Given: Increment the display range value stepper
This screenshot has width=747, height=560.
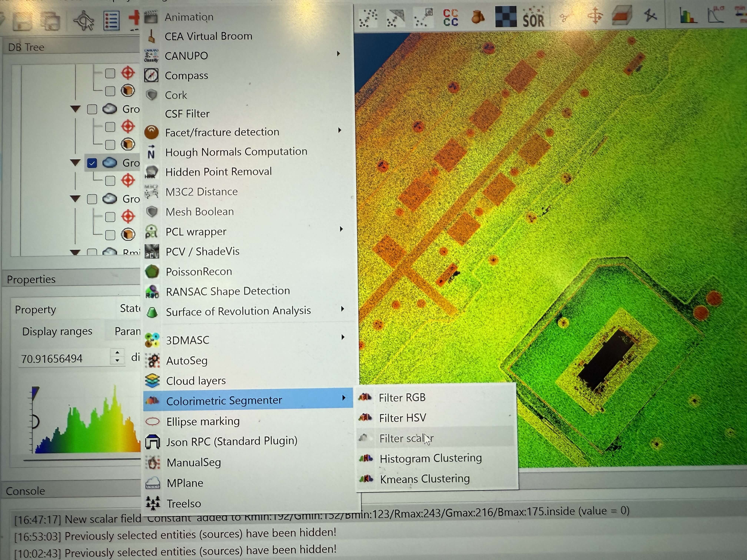Looking at the screenshot, I should 117,353.
